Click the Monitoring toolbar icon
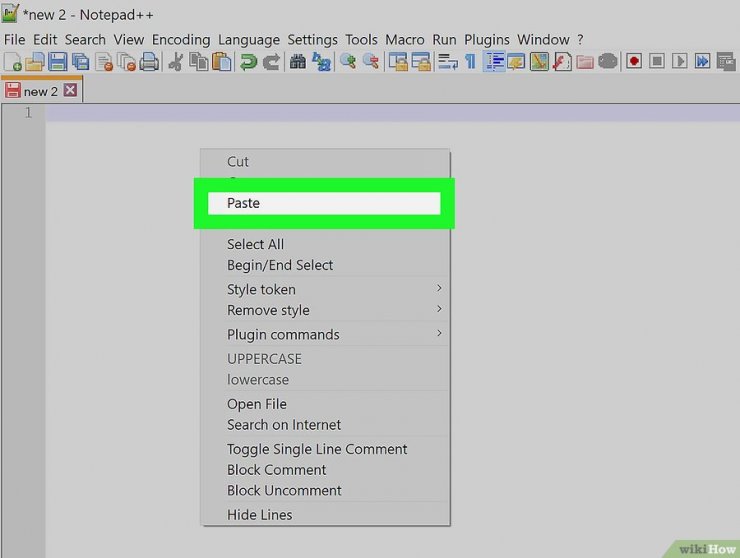 click(608, 62)
